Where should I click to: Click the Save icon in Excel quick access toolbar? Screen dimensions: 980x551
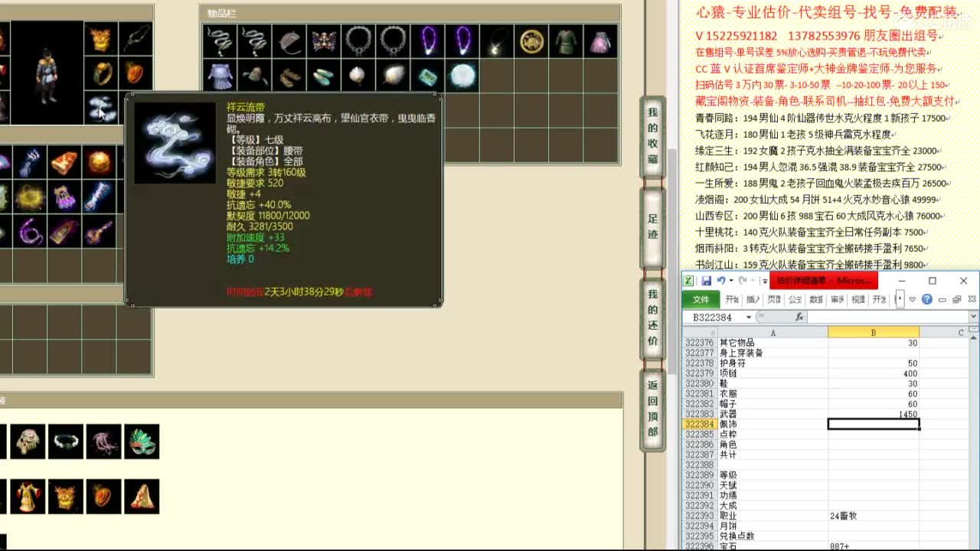coord(706,281)
